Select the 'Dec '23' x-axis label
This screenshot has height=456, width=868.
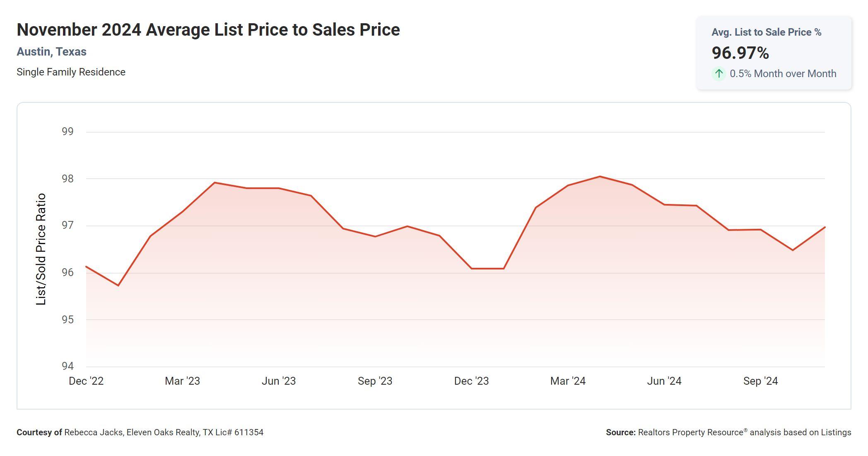coord(471,381)
